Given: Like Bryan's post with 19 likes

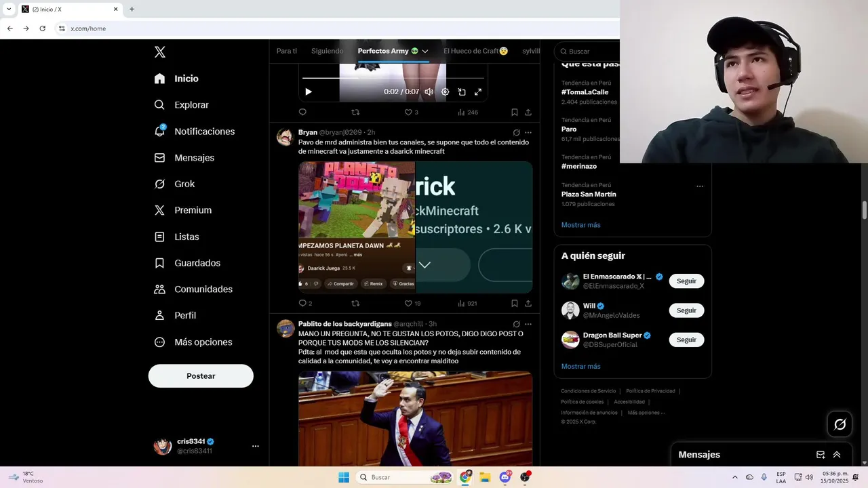Looking at the screenshot, I should [412, 304].
